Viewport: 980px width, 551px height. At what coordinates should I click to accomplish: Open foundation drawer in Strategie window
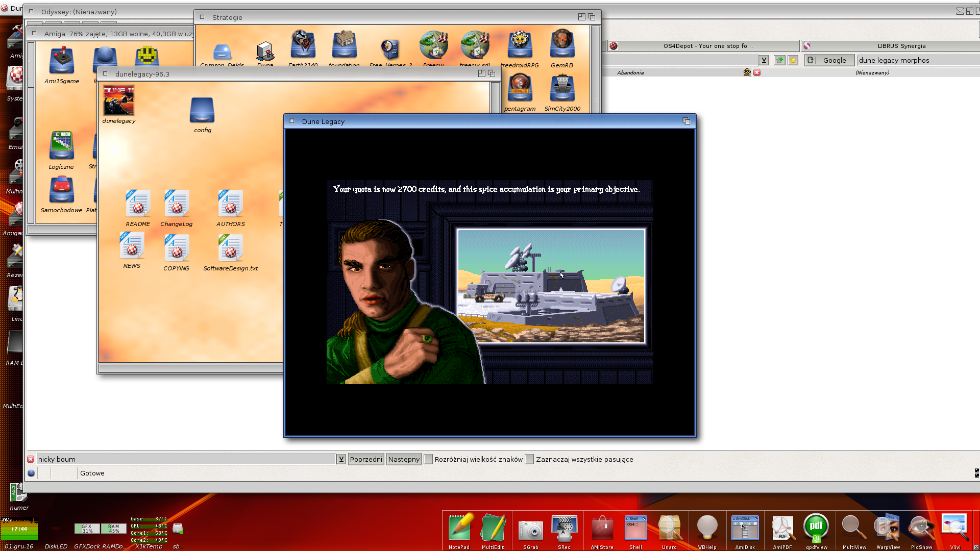click(345, 44)
